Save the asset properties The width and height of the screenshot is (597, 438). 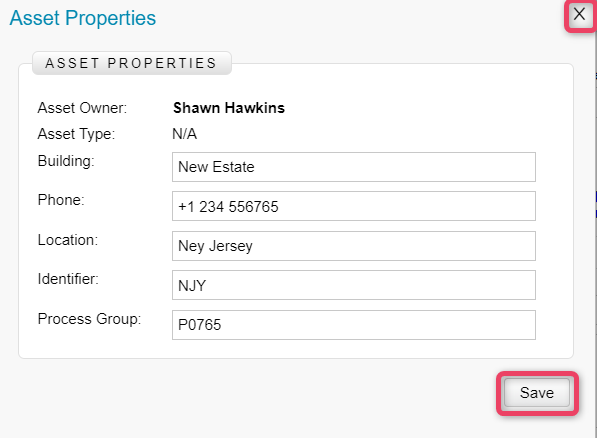[x=537, y=393]
